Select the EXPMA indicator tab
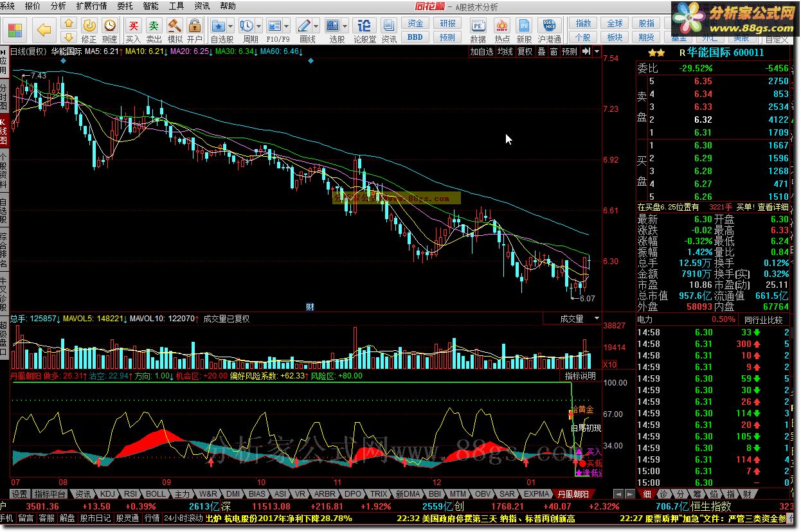 [537, 494]
